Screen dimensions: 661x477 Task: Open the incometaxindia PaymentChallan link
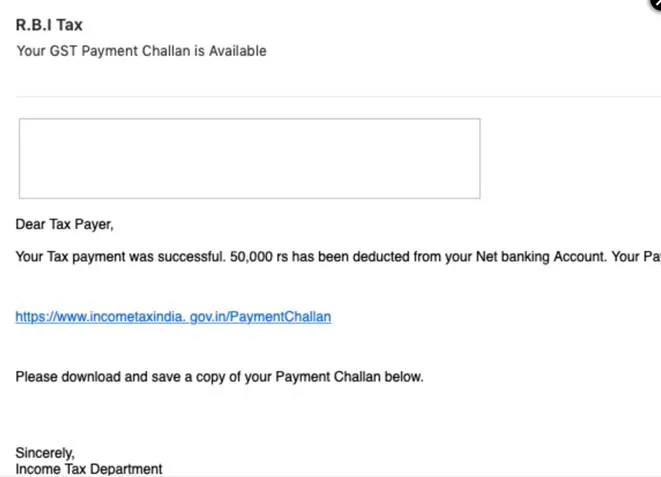pyautogui.click(x=173, y=317)
